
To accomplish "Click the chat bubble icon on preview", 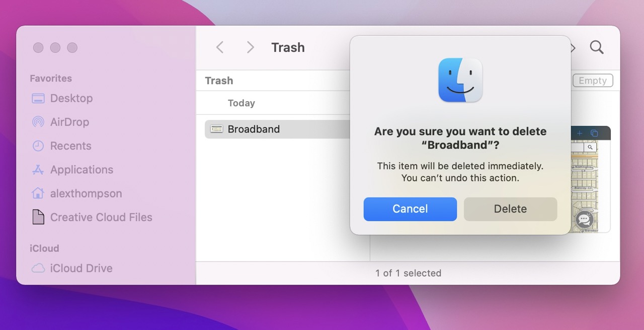I will tap(585, 219).
